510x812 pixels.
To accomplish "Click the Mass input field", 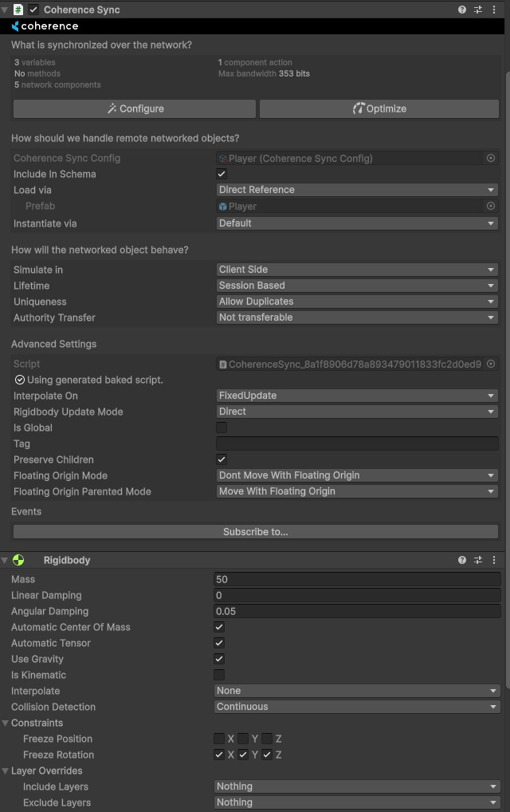I will pyautogui.click(x=357, y=579).
